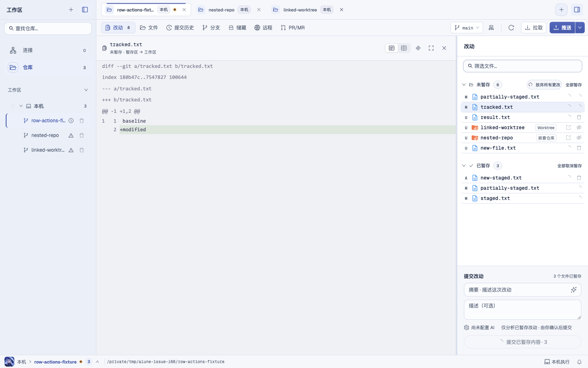Open linked-worktree in an external tab
This screenshot has width=588, height=368.
click(568, 128)
